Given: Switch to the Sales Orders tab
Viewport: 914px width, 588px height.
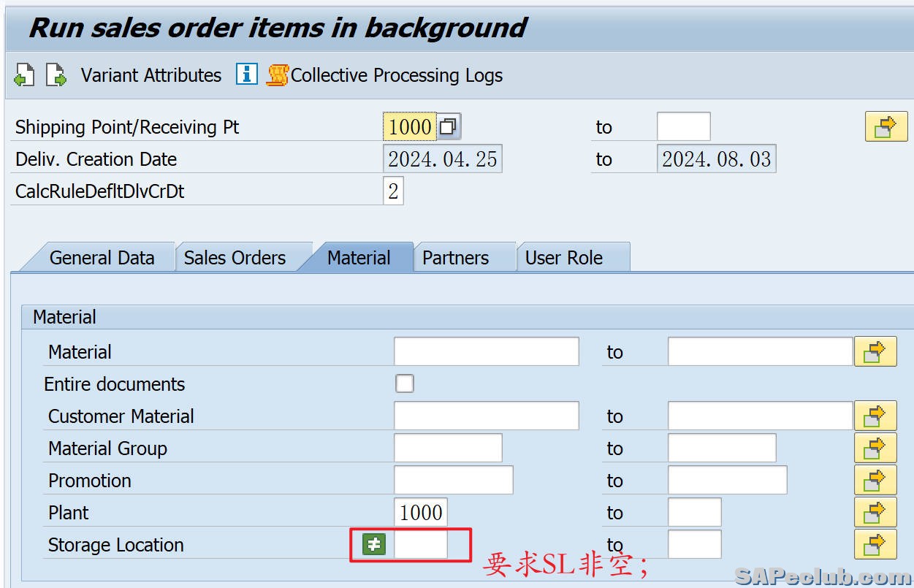Looking at the screenshot, I should 235,258.
